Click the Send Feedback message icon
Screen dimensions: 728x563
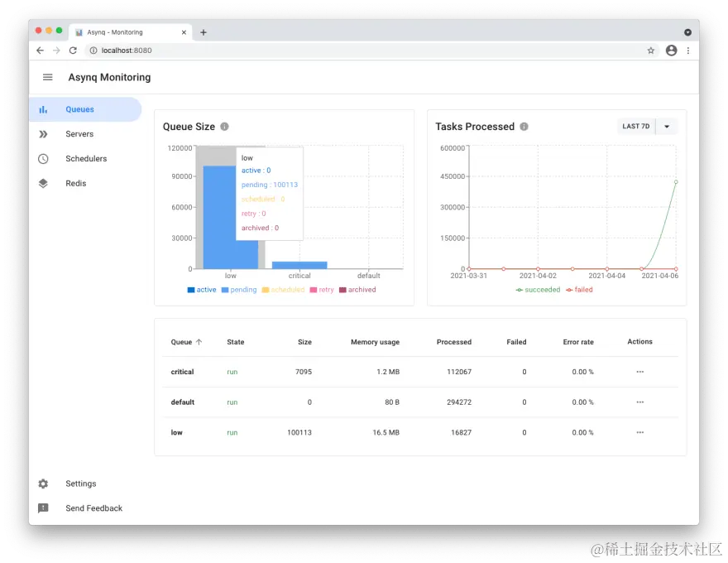(44, 508)
